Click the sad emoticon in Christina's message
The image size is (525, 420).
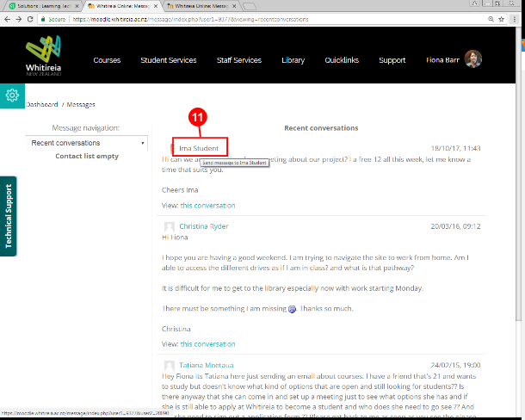pyautogui.click(x=292, y=309)
